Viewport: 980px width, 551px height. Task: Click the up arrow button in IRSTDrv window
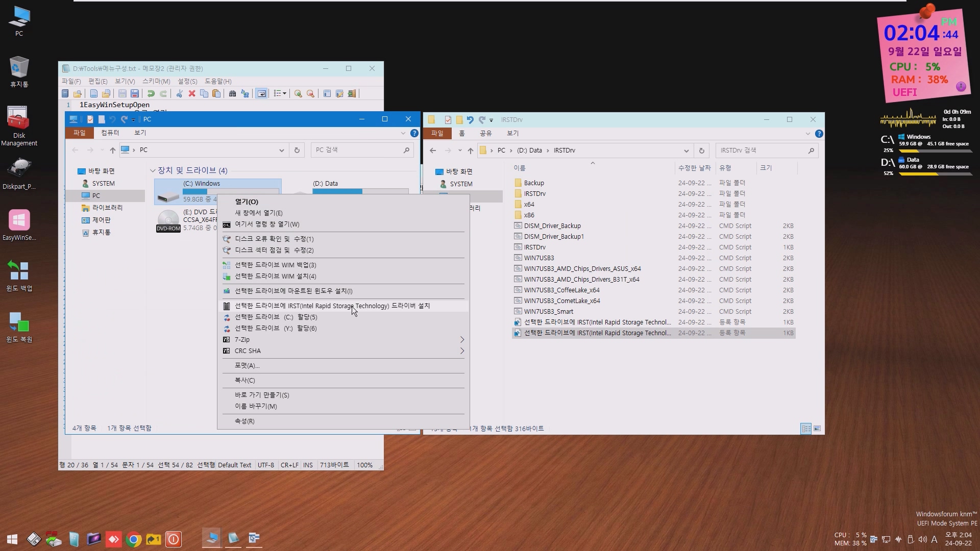click(x=470, y=151)
